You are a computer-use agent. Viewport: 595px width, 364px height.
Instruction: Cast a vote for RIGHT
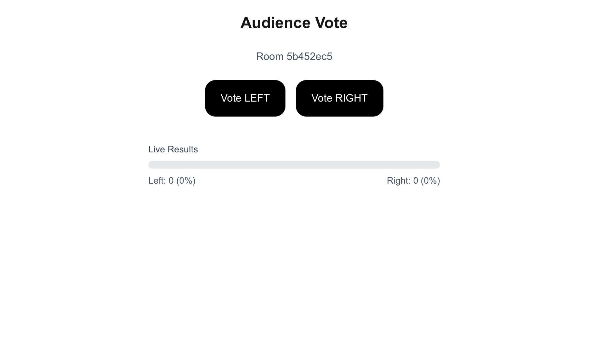coord(339,98)
